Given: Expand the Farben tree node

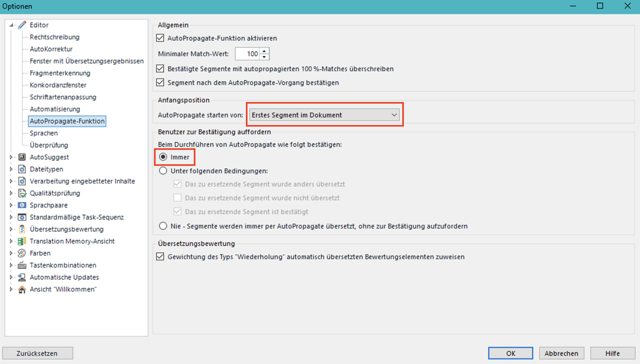Looking at the screenshot, I should [11, 253].
